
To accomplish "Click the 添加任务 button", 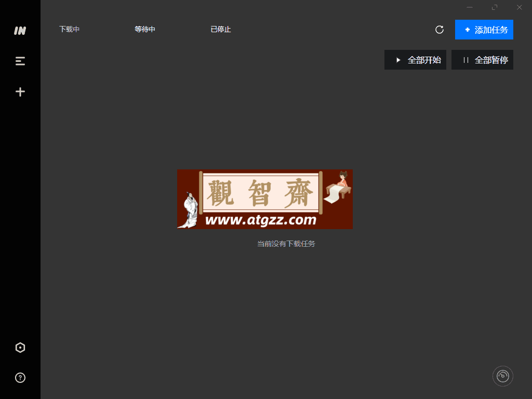I will coord(484,30).
